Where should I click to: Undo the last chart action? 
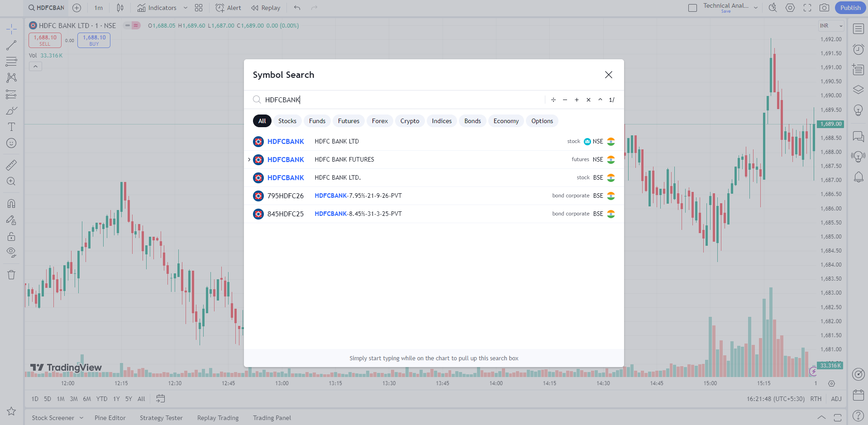(297, 8)
